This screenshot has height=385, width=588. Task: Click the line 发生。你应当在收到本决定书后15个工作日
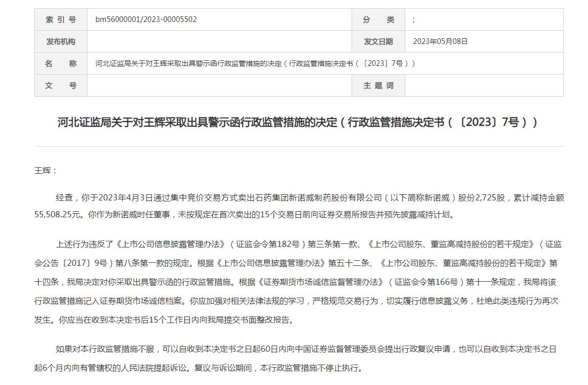(x=165, y=320)
